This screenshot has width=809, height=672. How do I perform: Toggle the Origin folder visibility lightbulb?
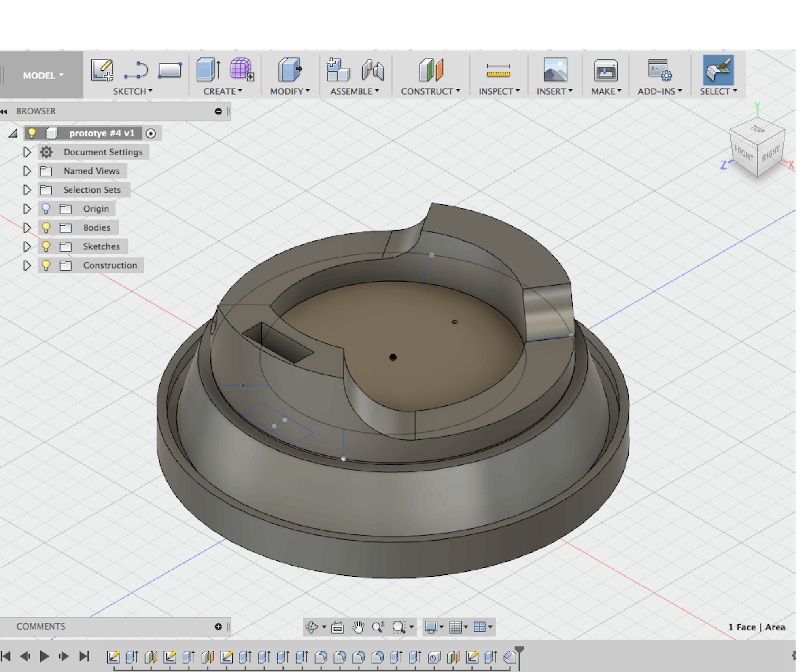coord(46,209)
